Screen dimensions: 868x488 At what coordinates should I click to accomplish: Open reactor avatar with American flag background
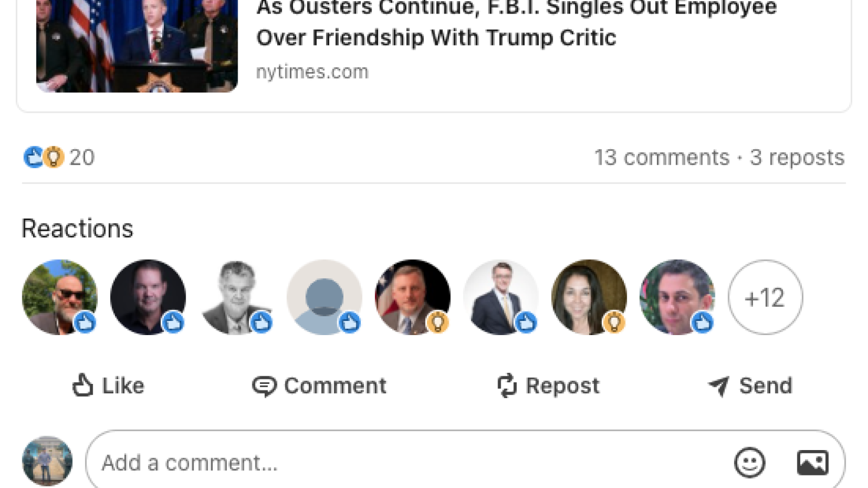coord(412,297)
